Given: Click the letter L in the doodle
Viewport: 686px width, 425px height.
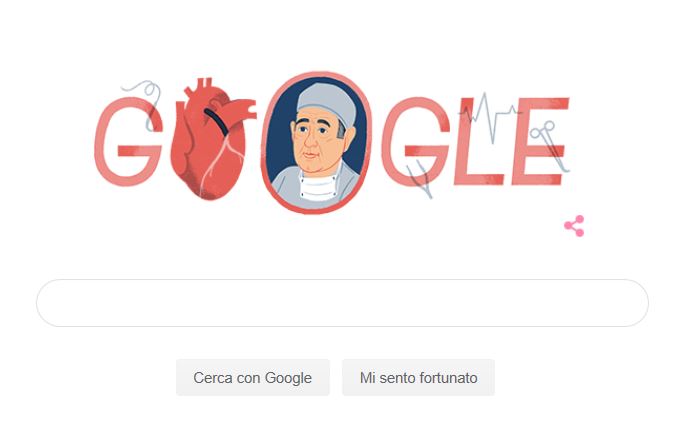Looking at the screenshot, I should (477, 141).
